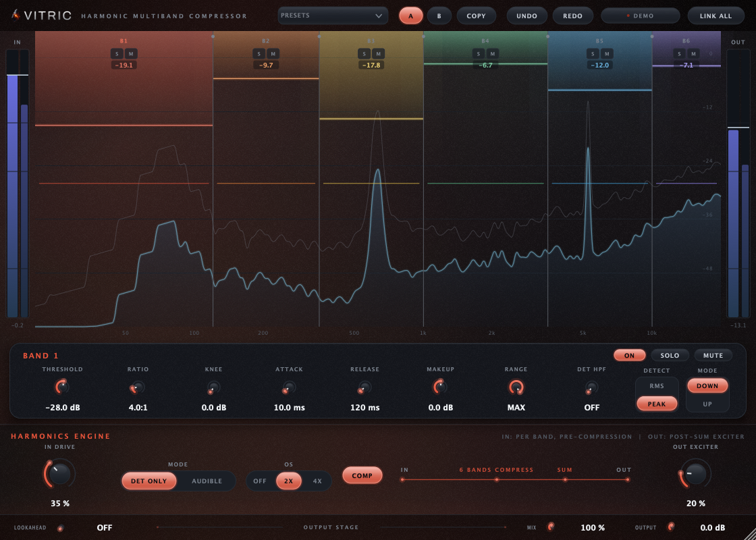The width and height of the screenshot is (756, 540).
Task: Click crossover handle between B1 and B2
Action: 213,36
